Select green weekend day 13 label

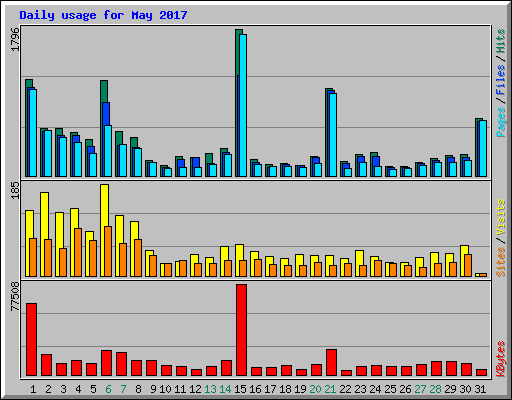(210, 389)
